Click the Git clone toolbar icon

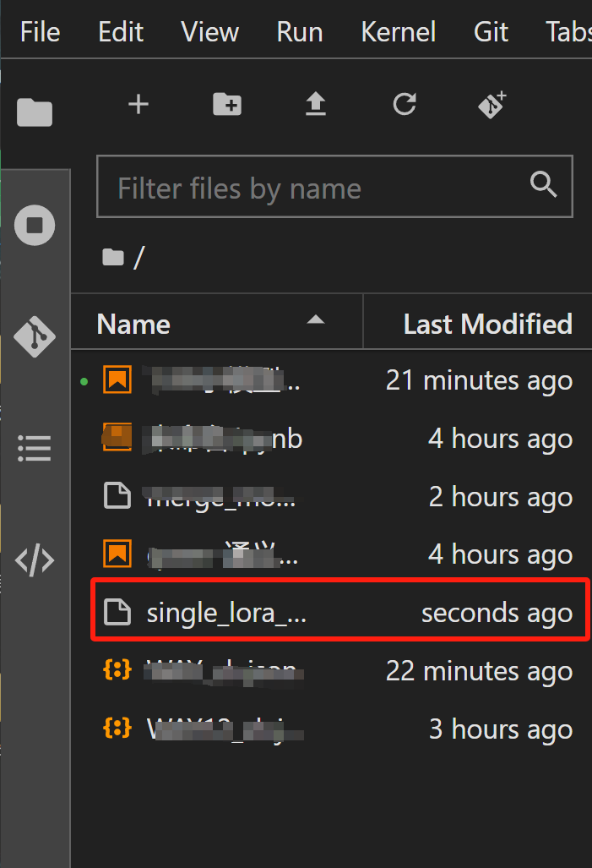point(492,104)
